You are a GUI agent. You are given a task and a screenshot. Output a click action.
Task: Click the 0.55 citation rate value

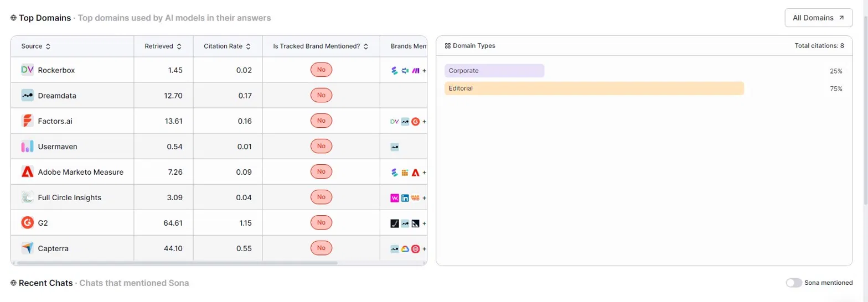coord(244,248)
